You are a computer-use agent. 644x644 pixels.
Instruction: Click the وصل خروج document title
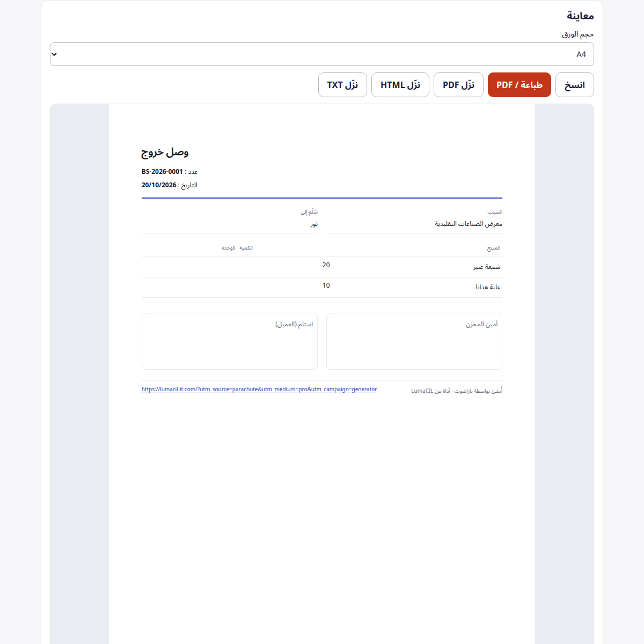click(x=165, y=152)
